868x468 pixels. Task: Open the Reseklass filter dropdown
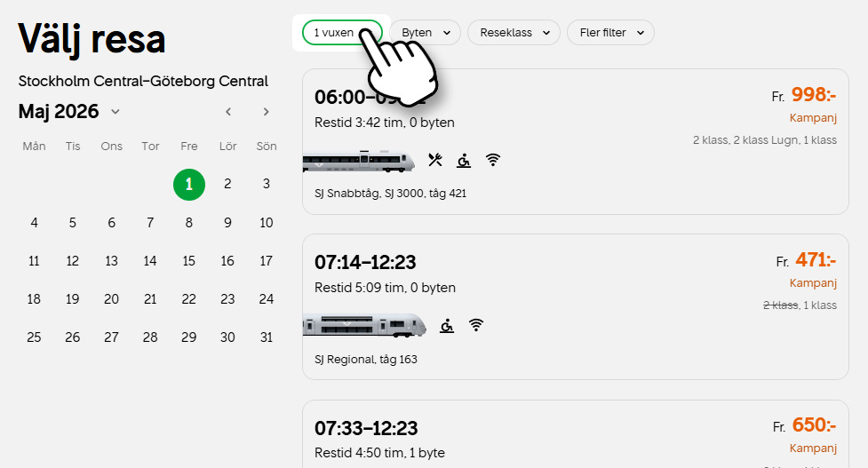514,33
